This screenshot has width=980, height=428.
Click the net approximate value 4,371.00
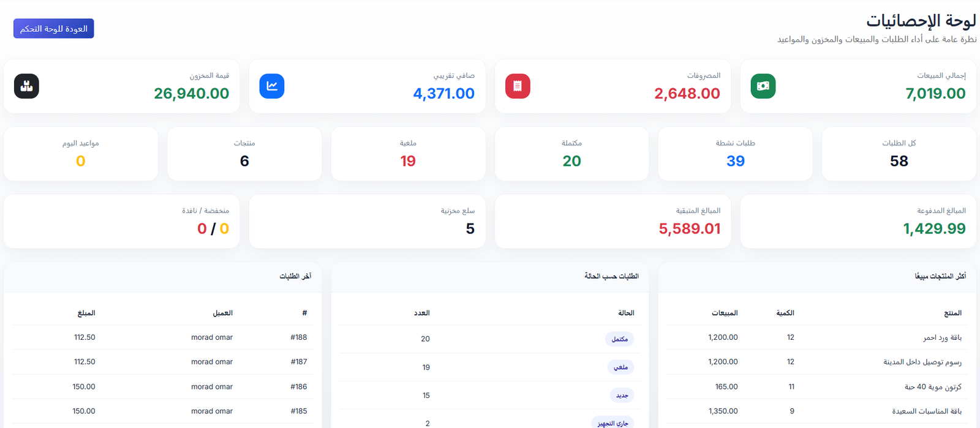(444, 94)
